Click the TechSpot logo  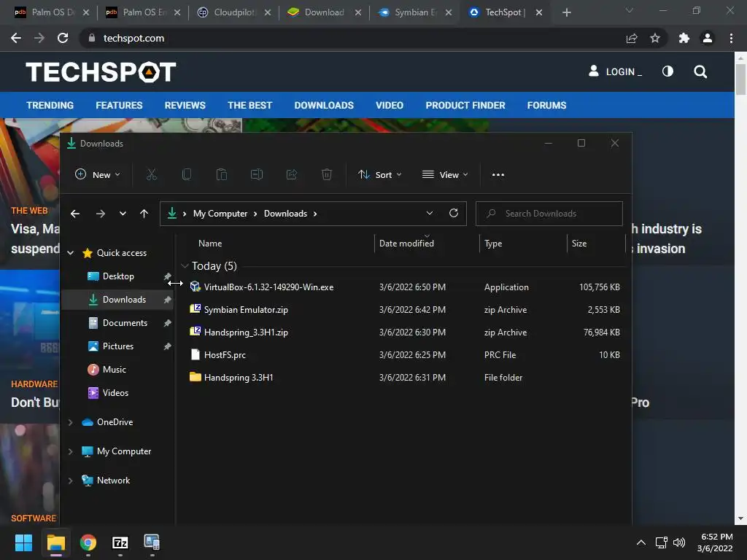click(101, 72)
